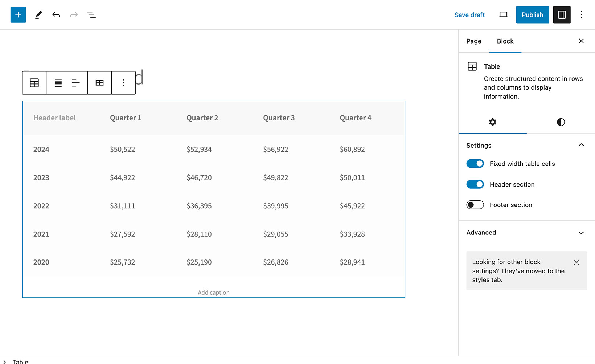Collapse the Settings panel

581,145
